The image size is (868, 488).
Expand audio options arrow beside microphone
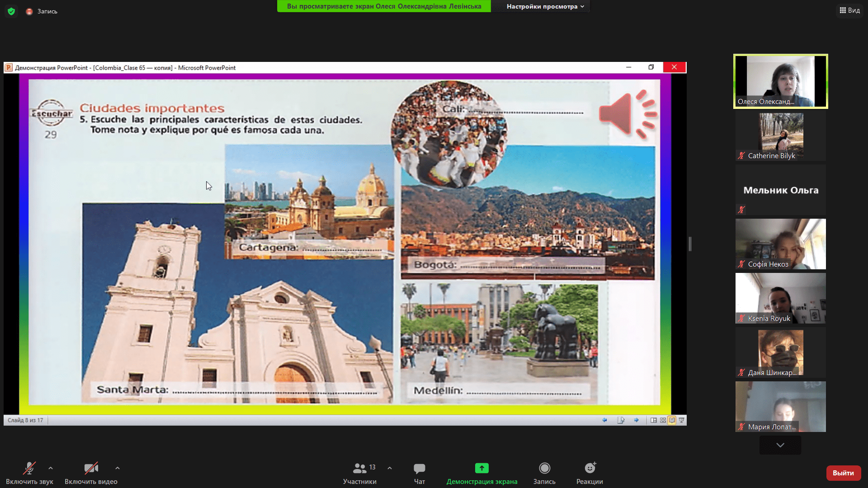click(x=51, y=468)
